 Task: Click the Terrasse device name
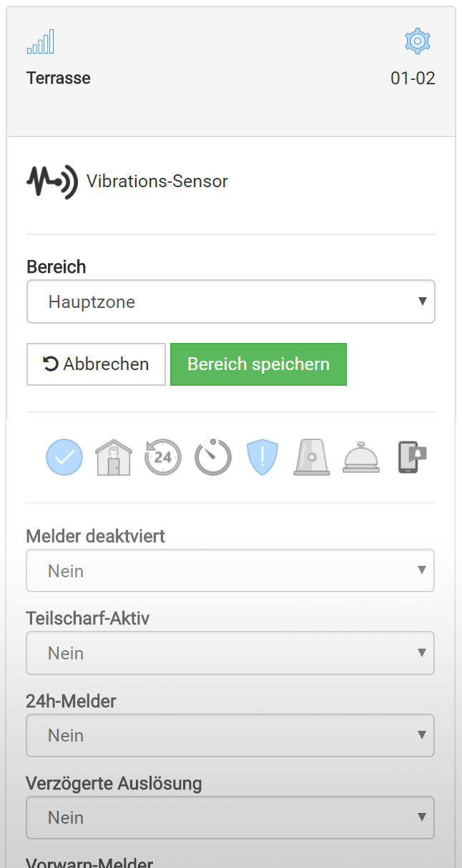tap(59, 79)
